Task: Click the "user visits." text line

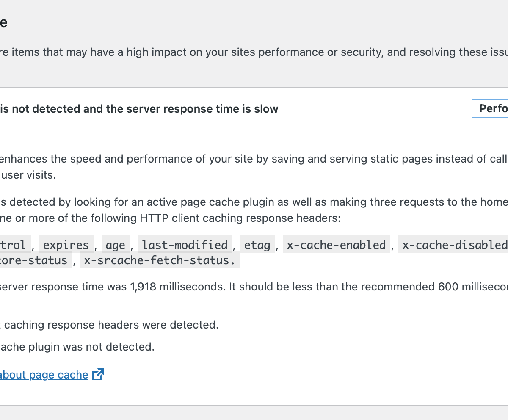Action: pos(28,175)
